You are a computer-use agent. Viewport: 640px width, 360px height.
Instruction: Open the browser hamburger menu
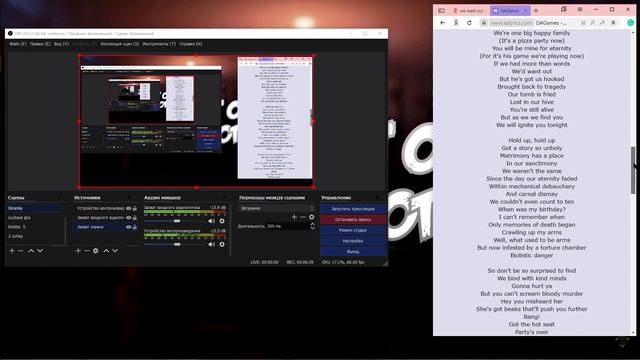(x=580, y=9)
